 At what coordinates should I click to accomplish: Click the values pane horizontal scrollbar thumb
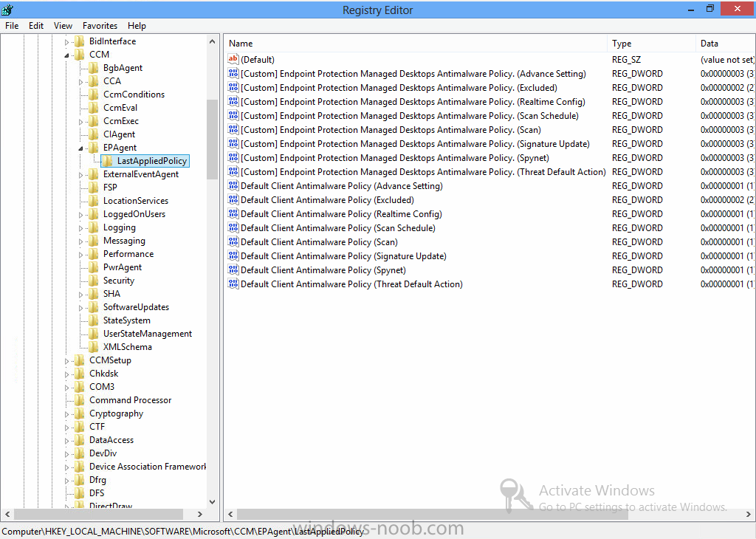433,515
